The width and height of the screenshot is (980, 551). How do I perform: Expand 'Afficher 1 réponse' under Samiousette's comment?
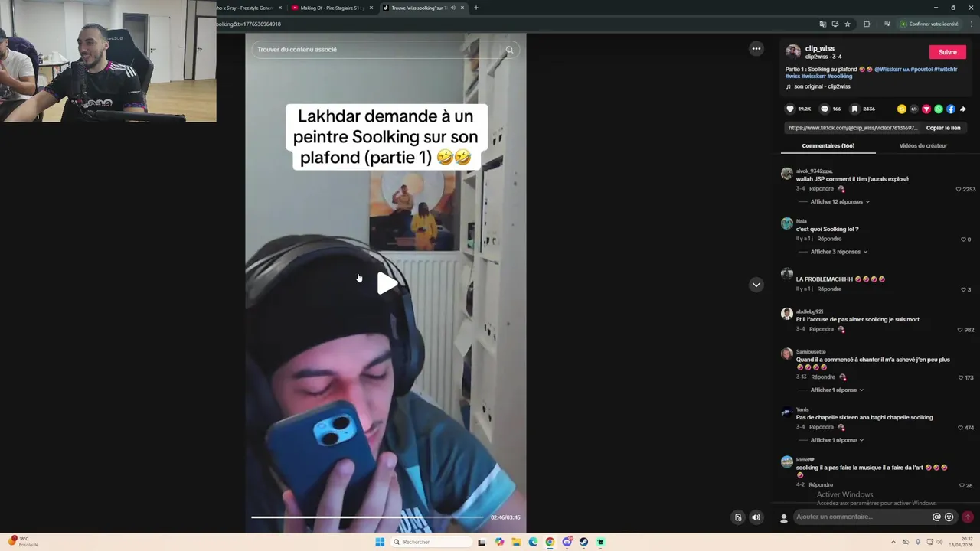point(837,390)
